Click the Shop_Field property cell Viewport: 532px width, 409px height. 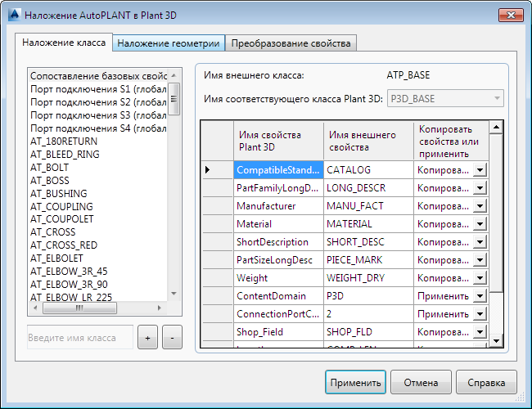(x=278, y=332)
